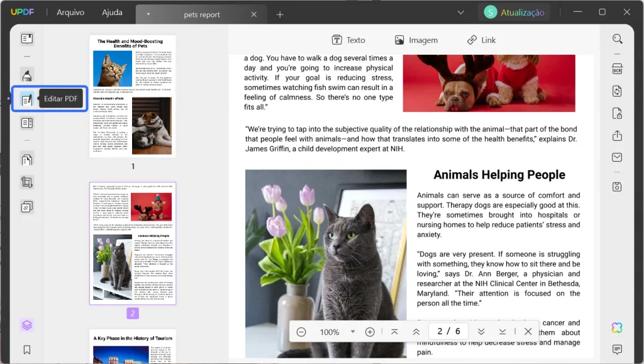Switch to the Imagem editing tab
The height and width of the screenshot is (364, 644).
(416, 40)
